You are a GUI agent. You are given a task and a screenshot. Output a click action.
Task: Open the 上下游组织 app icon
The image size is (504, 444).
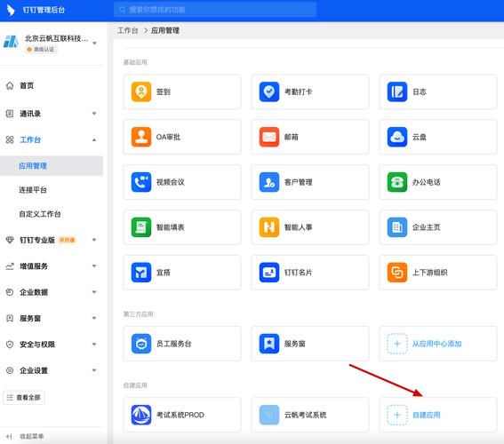coord(397,273)
